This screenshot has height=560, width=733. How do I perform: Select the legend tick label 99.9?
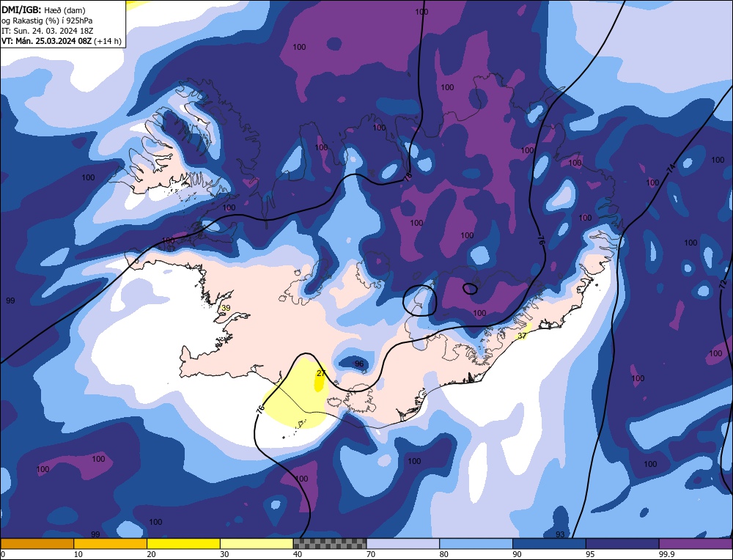[x=666, y=554]
